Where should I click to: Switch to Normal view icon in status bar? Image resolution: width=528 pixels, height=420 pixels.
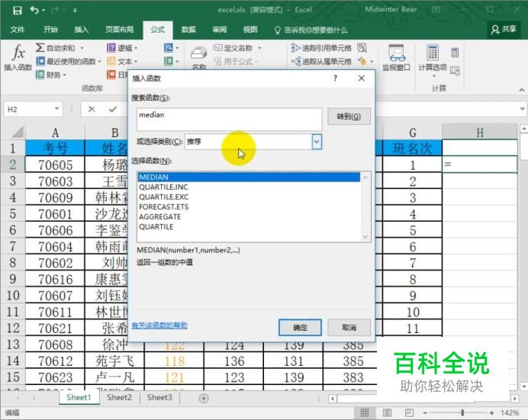click(365, 412)
